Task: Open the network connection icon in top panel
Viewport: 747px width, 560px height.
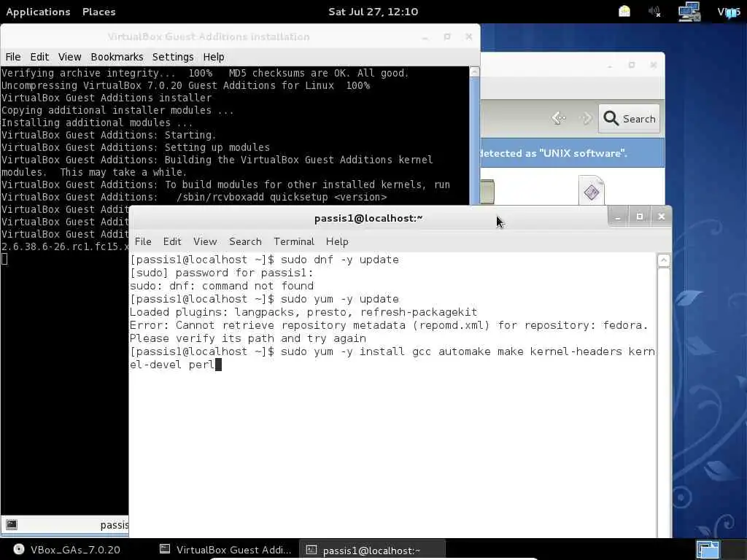Action: (x=689, y=12)
